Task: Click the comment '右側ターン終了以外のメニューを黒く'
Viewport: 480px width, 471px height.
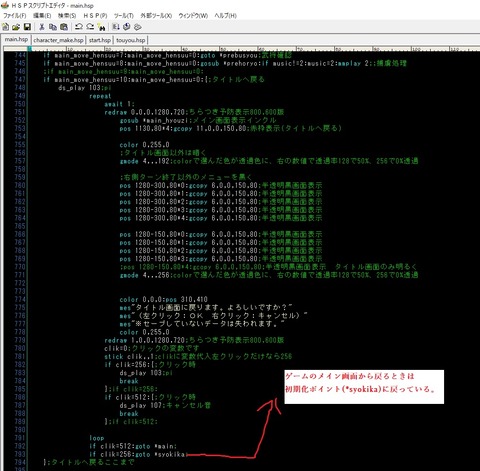Action: click(x=186, y=177)
